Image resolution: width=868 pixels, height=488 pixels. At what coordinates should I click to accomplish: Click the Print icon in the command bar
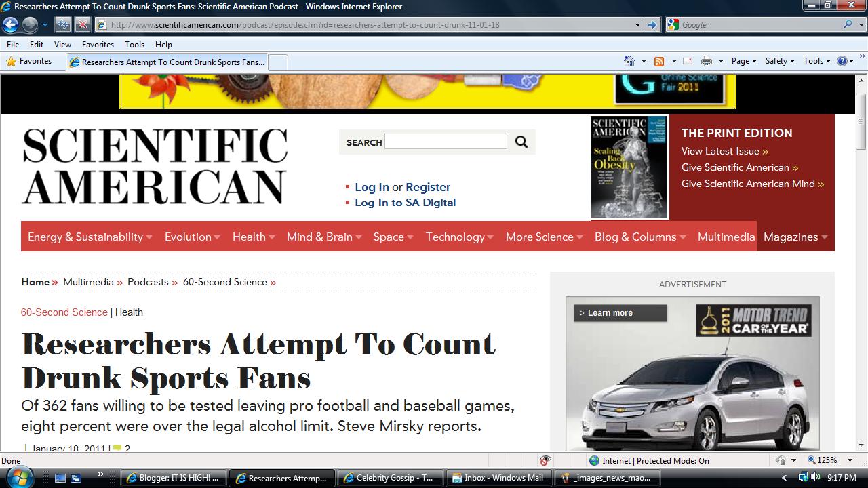pyautogui.click(x=707, y=61)
